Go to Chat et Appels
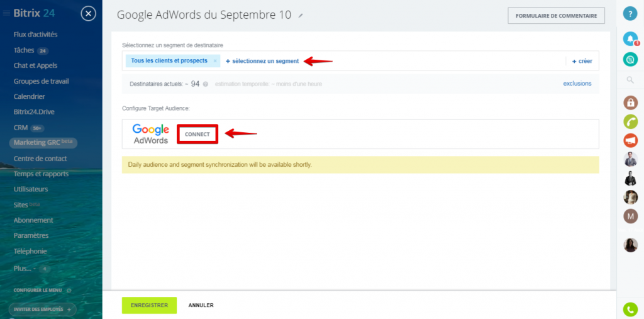Image resolution: width=644 pixels, height=319 pixels. coord(35,65)
